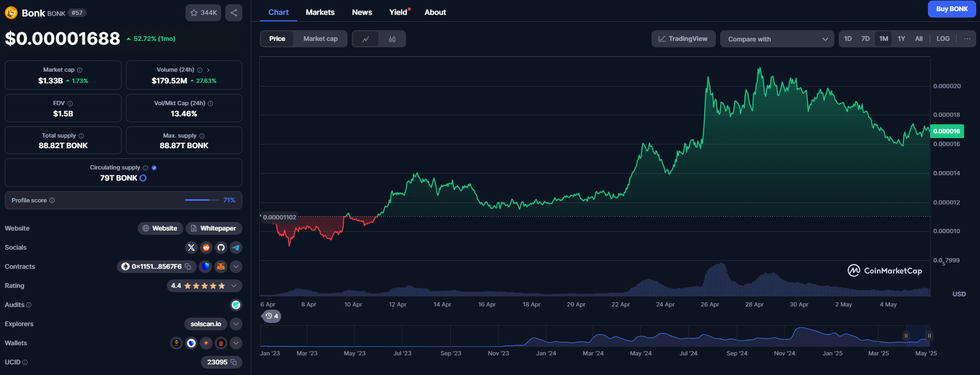
Task: Open the Binance wallet icon in Wallets row
Action: [x=176, y=343]
